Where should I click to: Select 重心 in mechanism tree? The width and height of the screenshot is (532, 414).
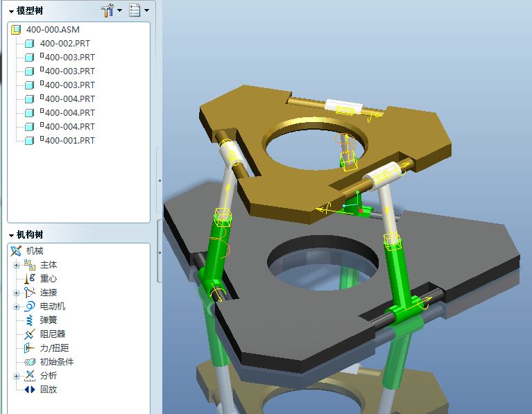pos(49,279)
